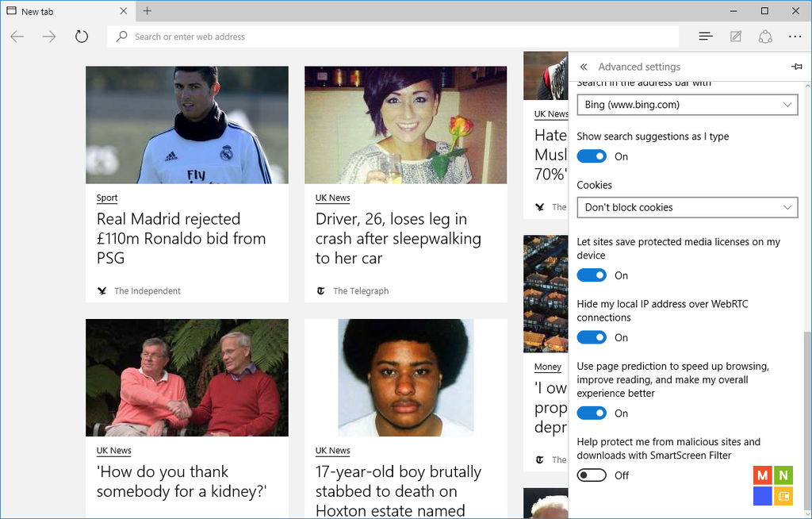Click the search or enter web address field
This screenshot has width=812, height=519.
click(393, 37)
